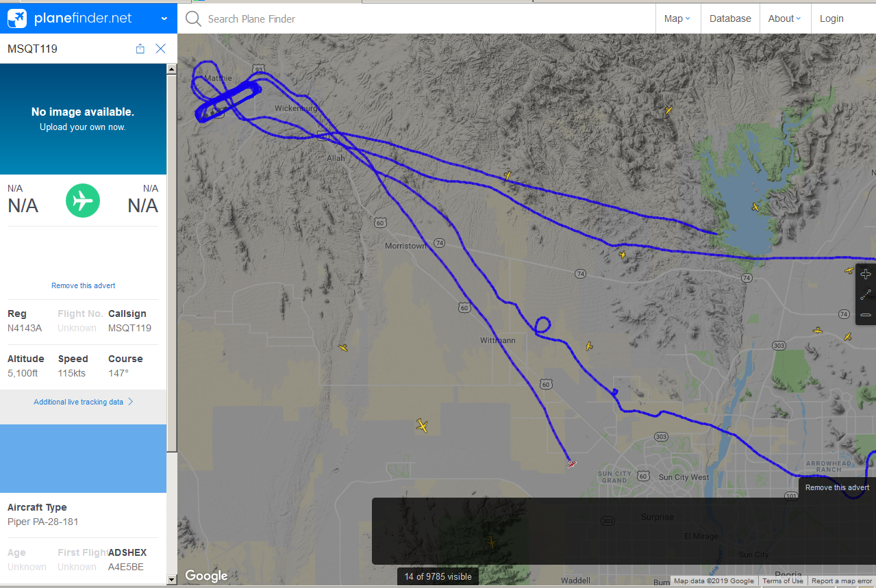Close the MSQT119 flight panel
Image resolution: width=876 pixels, height=588 pixels.
161,49
